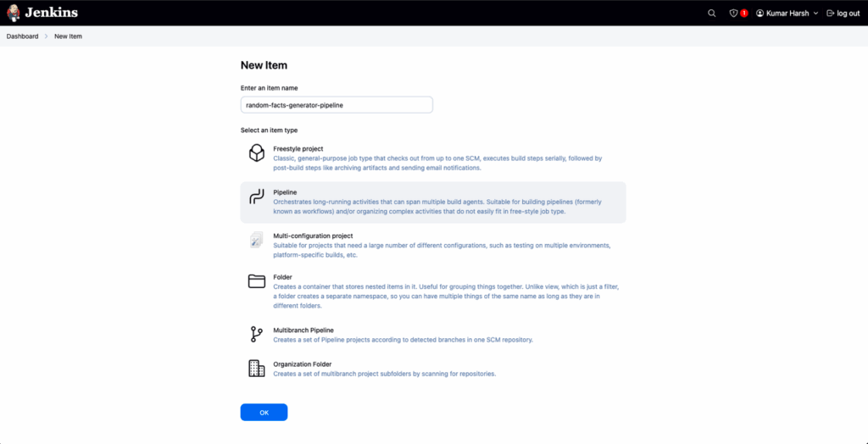Open the search magnifier icon

[x=712, y=14]
